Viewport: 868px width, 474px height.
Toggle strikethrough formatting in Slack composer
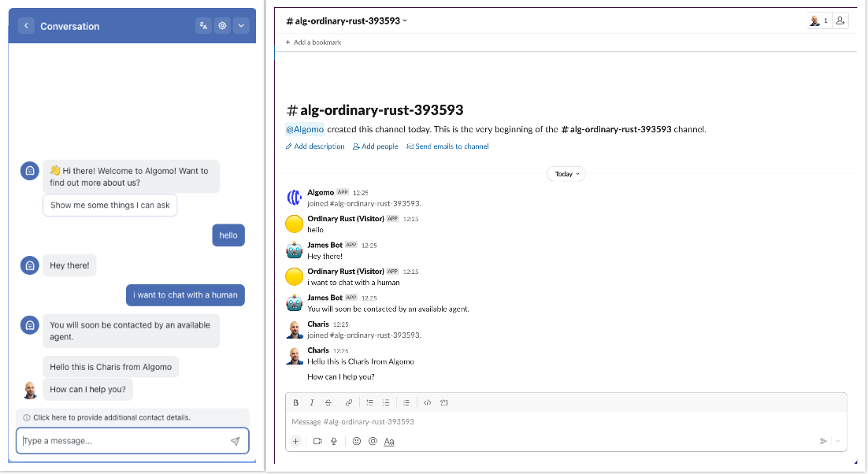click(x=328, y=402)
